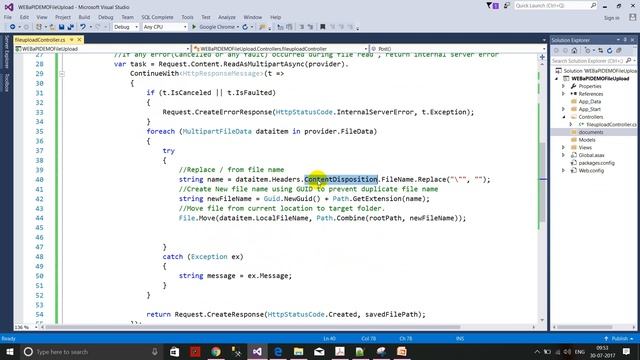Select App_Data folder in Solution Explorer
The height and width of the screenshot is (360, 640).
tap(590, 101)
